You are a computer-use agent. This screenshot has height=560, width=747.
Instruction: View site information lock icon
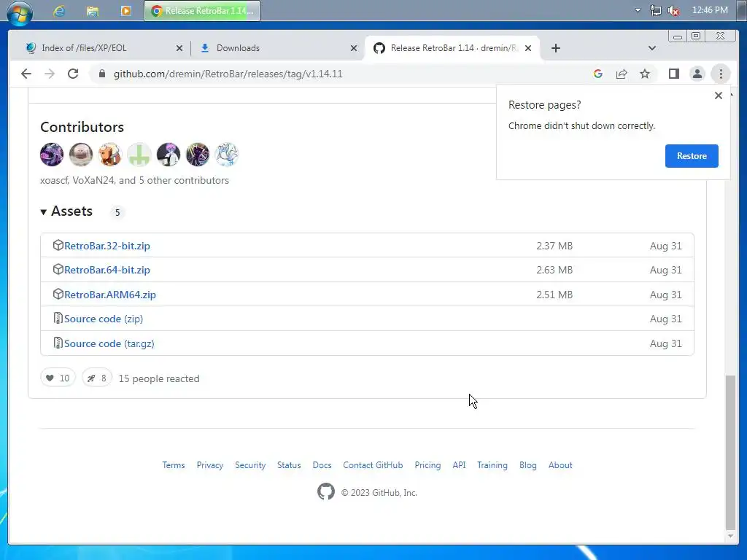pyautogui.click(x=101, y=74)
